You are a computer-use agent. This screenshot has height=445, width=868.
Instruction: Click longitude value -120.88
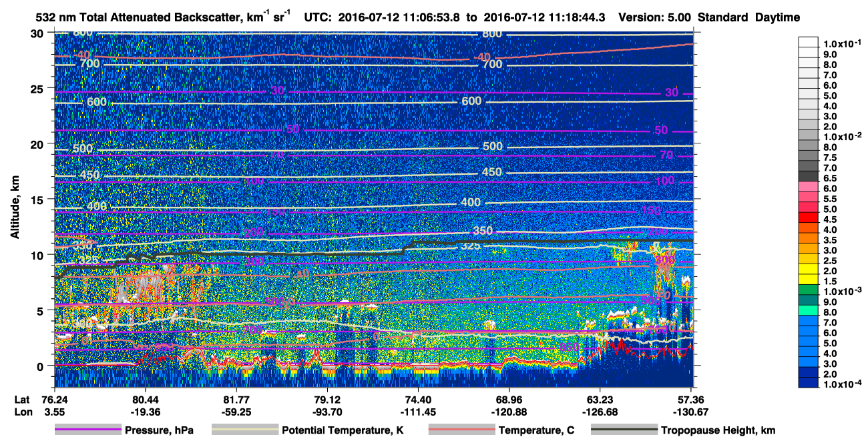509,412
